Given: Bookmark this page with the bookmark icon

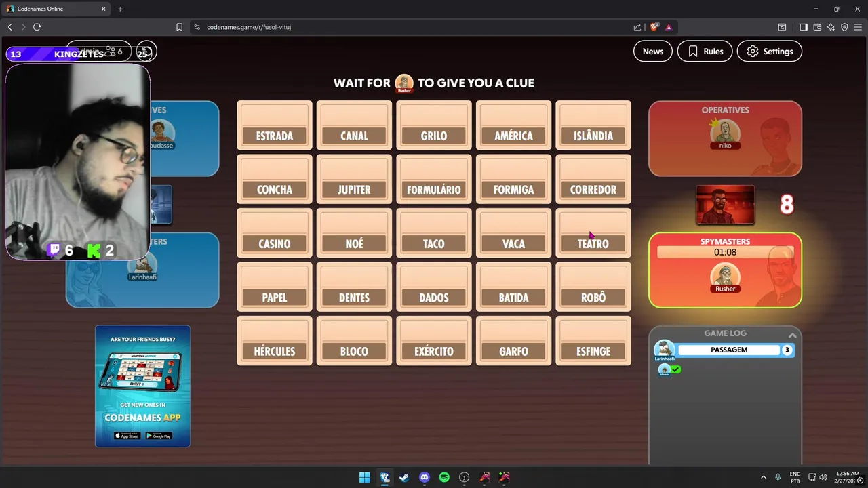Looking at the screenshot, I should pos(179,27).
